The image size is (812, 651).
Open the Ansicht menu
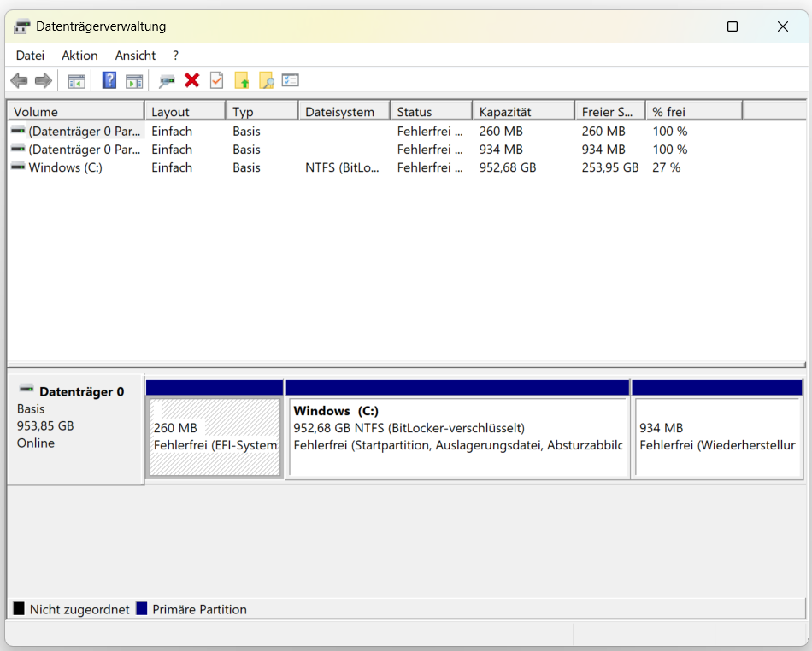135,56
